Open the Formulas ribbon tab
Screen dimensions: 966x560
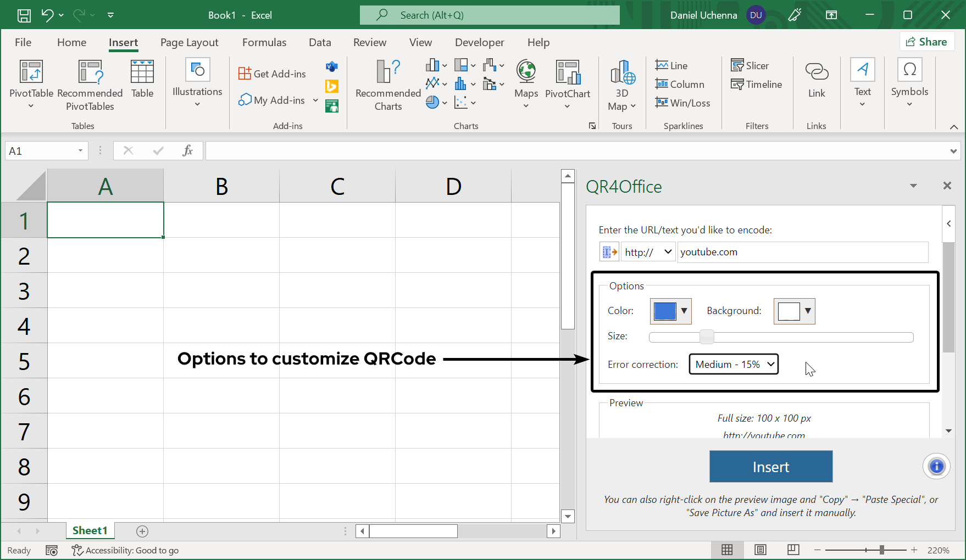click(264, 42)
